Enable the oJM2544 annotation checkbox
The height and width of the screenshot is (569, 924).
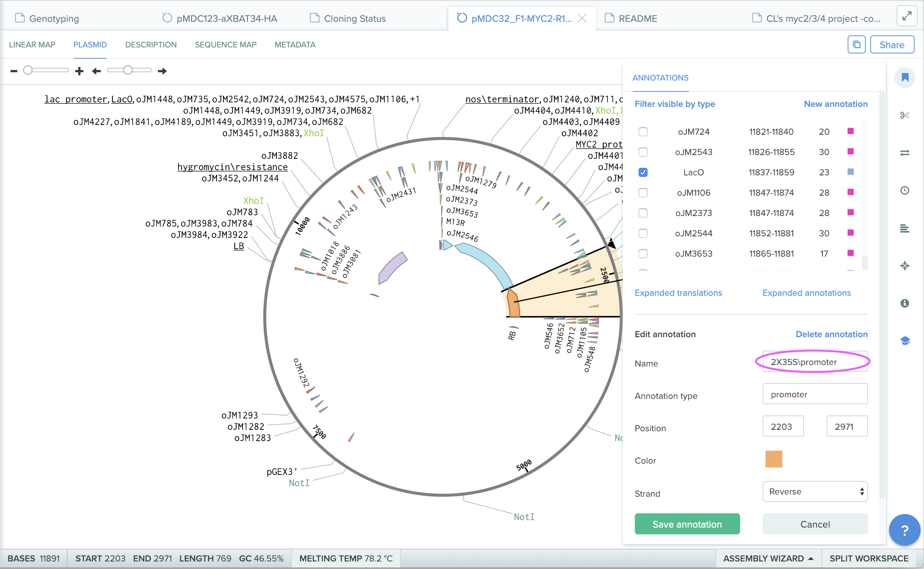pos(643,233)
